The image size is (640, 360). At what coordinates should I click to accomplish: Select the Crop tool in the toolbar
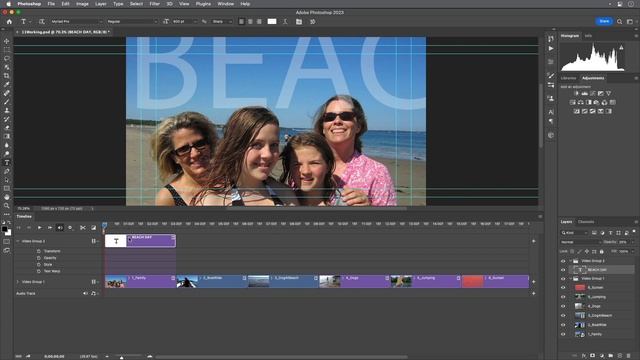click(7, 76)
